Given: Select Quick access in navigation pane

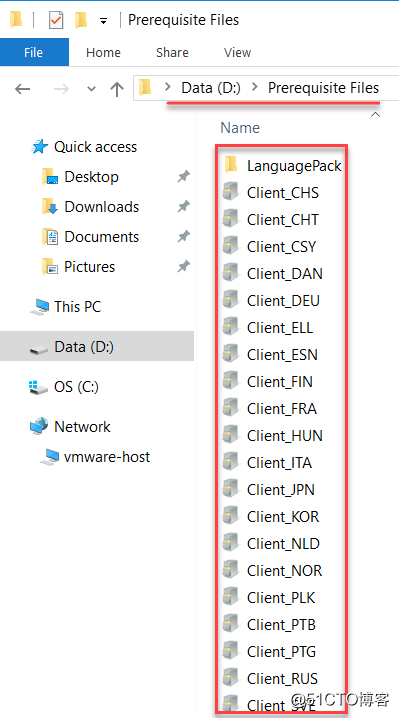Looking at the screenshot, I should pyautogui.click(x=95, y=147).
